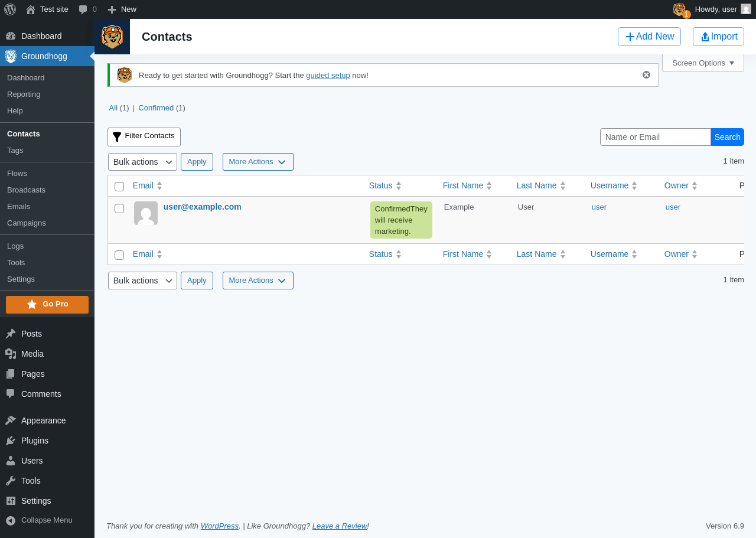Check the box for user@example.com row
This screenshot has height=538, width=756.
click(119, 208)
